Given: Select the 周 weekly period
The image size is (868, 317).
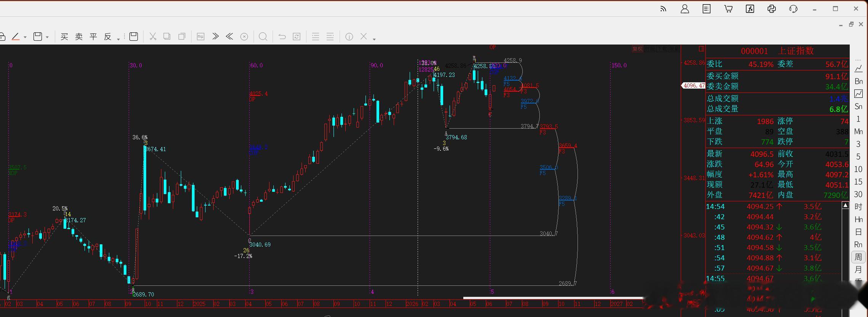Looking at the screenshot, I should tap(858, 257).
